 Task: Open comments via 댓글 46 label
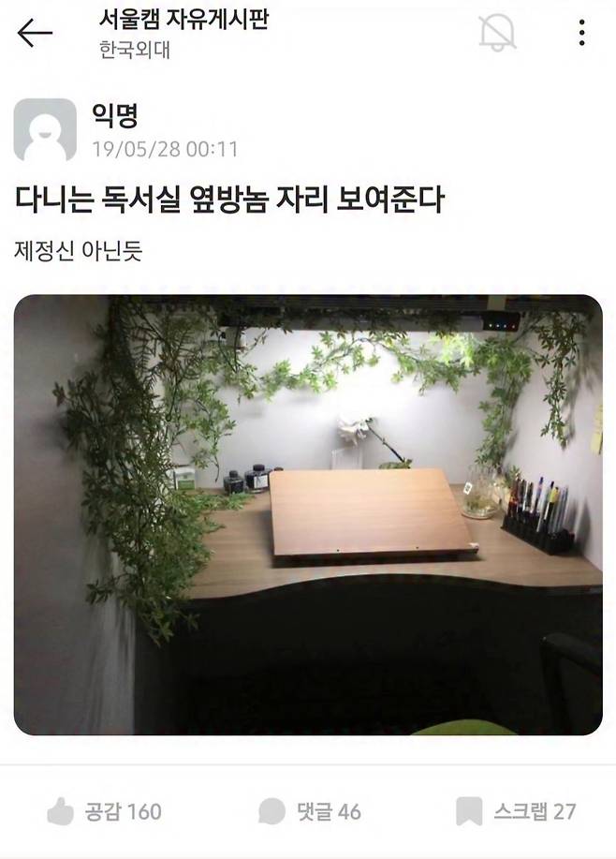tap(329, 811)
